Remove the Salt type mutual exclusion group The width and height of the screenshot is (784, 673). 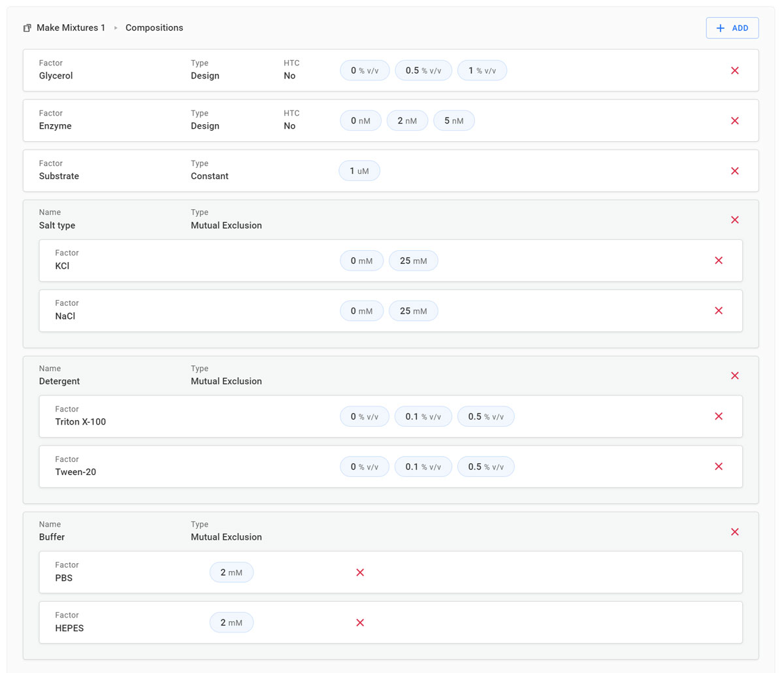[x=734, y=220]
